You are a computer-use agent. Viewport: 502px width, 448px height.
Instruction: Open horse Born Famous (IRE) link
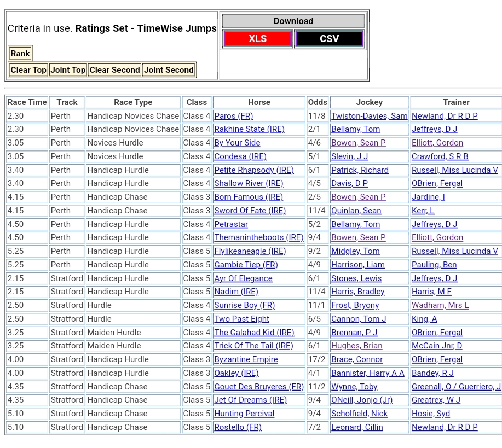click(x=248, y=197)
